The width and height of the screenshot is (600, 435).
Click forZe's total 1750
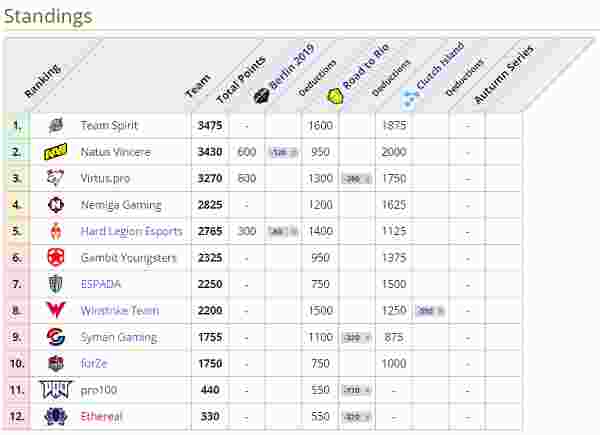click(210, 363)
